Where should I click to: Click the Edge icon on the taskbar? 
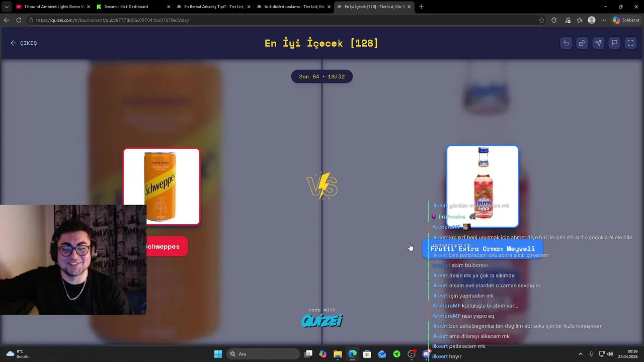(x=353, y=354)
